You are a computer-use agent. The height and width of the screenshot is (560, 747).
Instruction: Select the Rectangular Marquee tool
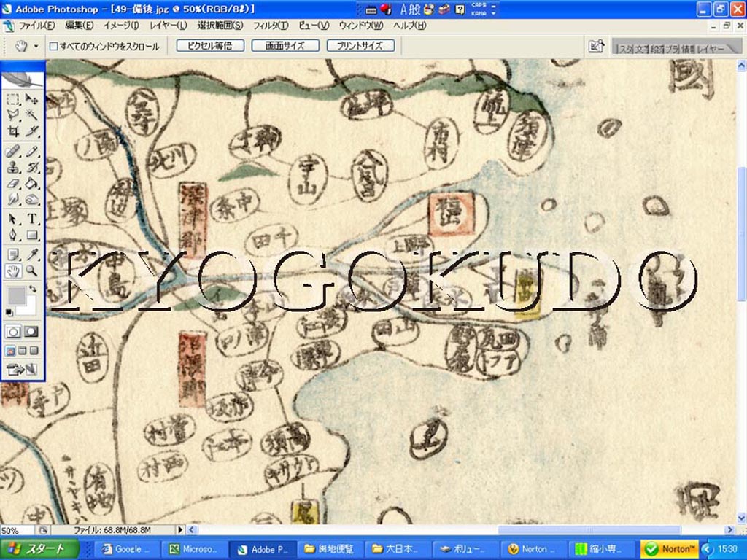pyautogui.click(x=13, y=99)
